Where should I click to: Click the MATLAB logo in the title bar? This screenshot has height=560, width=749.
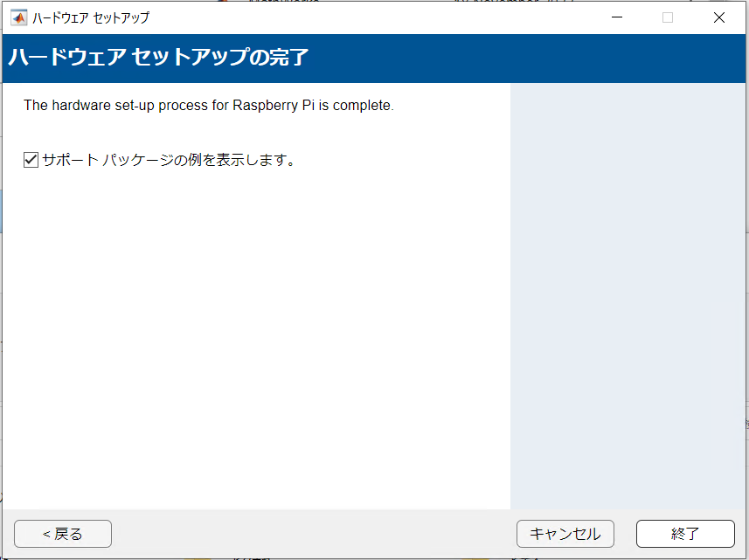click(x=17, y=17)
